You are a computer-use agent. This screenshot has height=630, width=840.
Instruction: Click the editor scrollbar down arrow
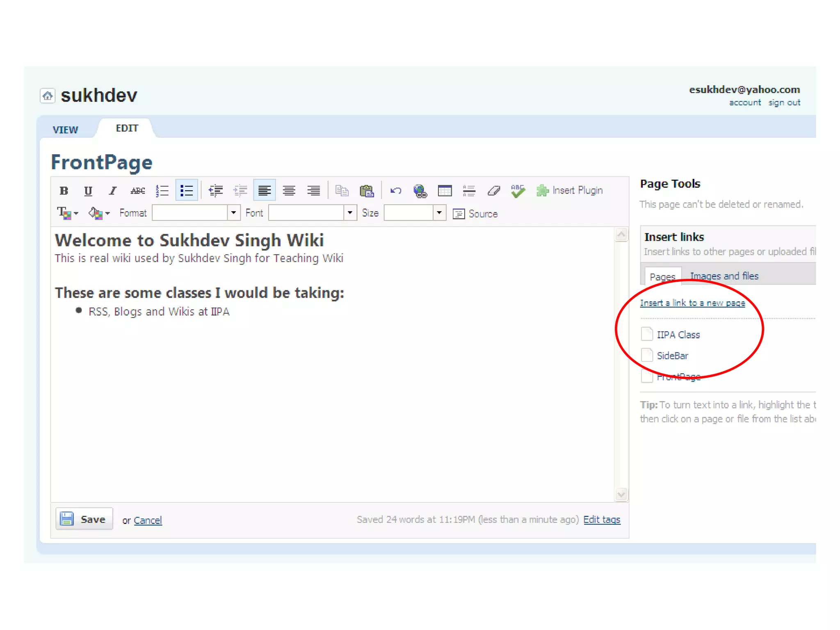tap(621, 495)
